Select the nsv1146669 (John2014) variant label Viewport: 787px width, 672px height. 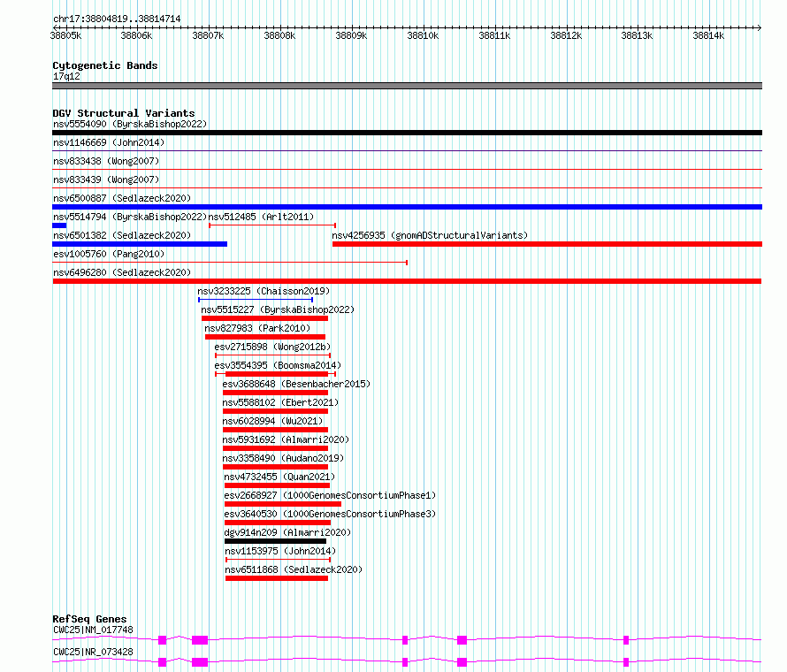click(109, 142)
